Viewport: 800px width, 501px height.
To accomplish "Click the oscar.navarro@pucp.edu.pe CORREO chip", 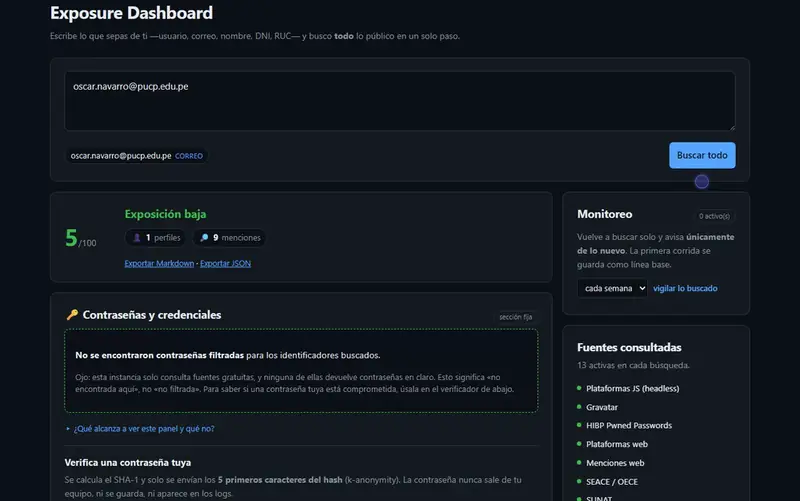I will 136,156.
